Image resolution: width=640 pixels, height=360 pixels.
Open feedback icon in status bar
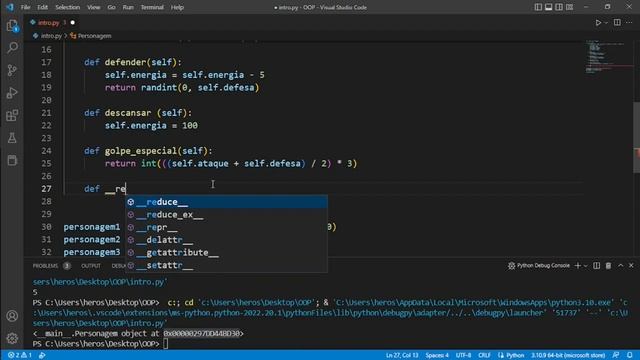tap(616, 355)
